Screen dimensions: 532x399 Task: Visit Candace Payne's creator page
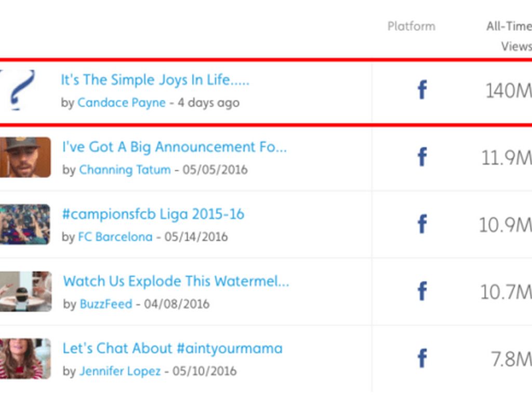(122, 103)
